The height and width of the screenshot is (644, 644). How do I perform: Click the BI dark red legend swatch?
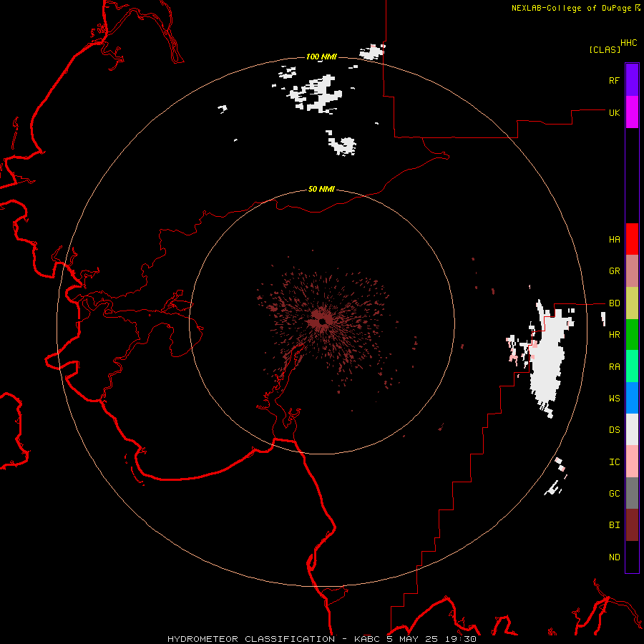tap(632, 525)
